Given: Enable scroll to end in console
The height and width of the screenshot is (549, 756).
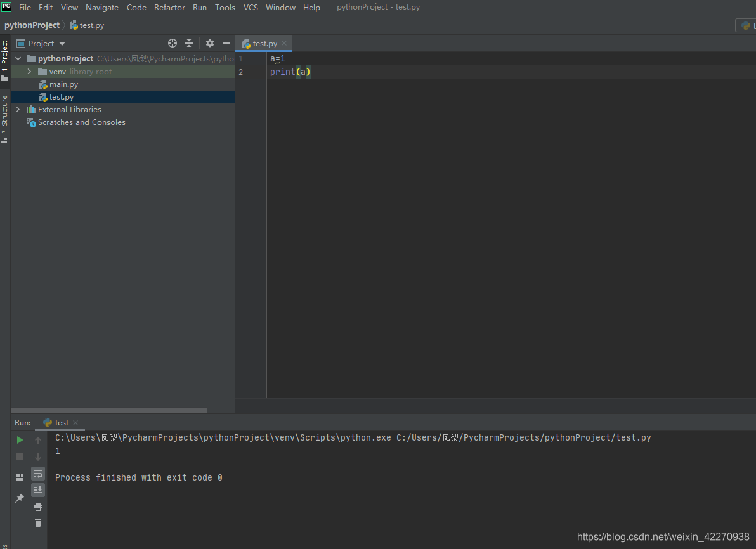Looking at the screenshot, I should [38, 489].
